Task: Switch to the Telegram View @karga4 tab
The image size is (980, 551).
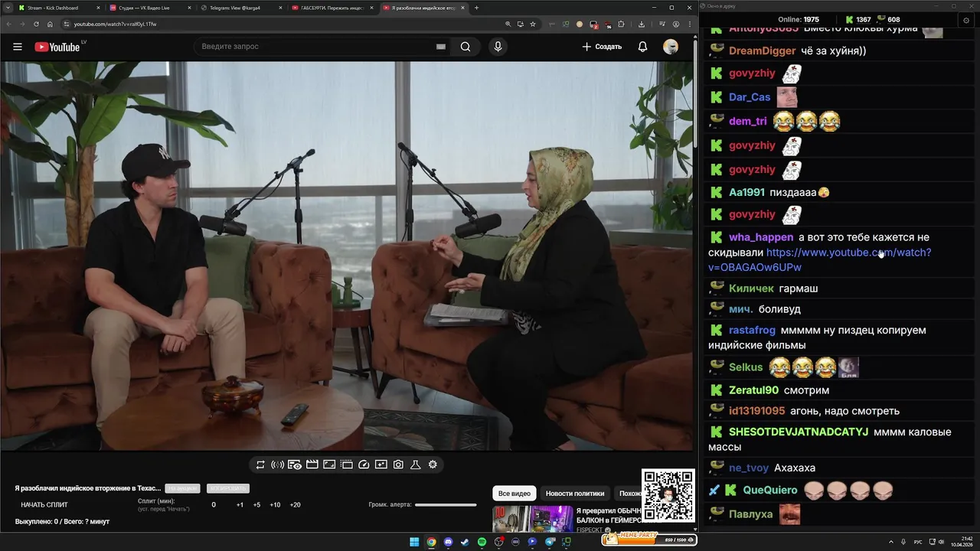Action: tap(240, 8)
